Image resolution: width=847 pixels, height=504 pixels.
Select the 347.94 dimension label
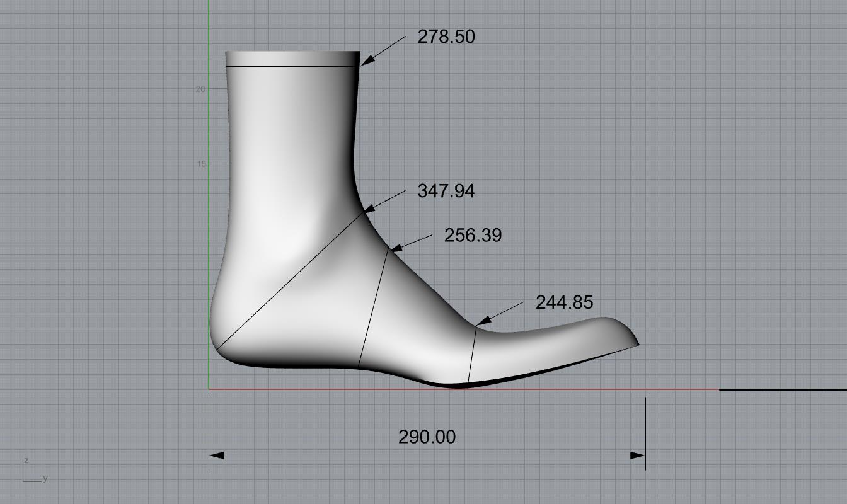(x=446, y=191)
